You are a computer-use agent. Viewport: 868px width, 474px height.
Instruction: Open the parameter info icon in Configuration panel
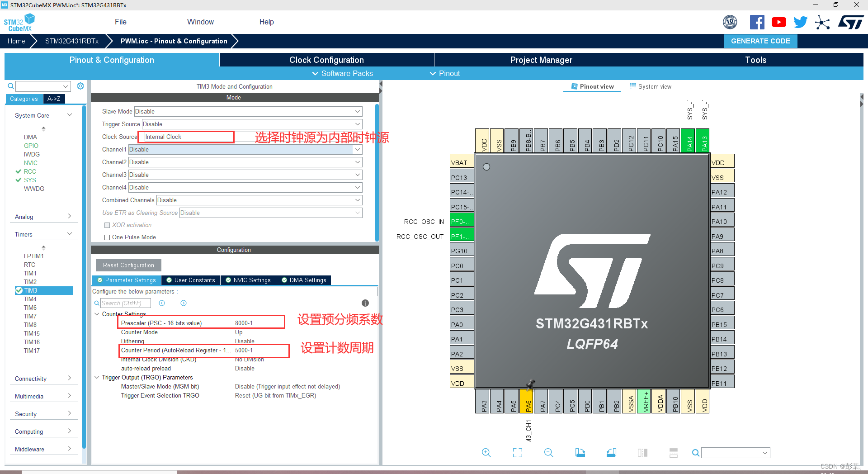pyautogui.click(x=365, y=303)
